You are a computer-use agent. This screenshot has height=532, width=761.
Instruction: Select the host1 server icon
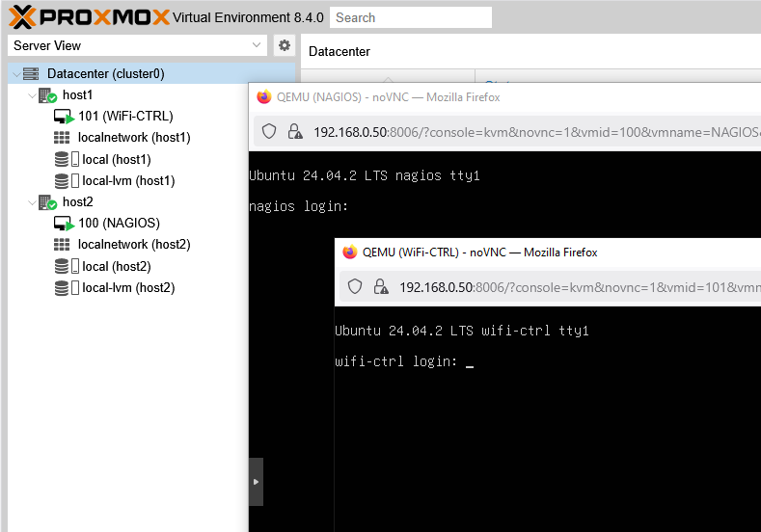click(47, 95)
